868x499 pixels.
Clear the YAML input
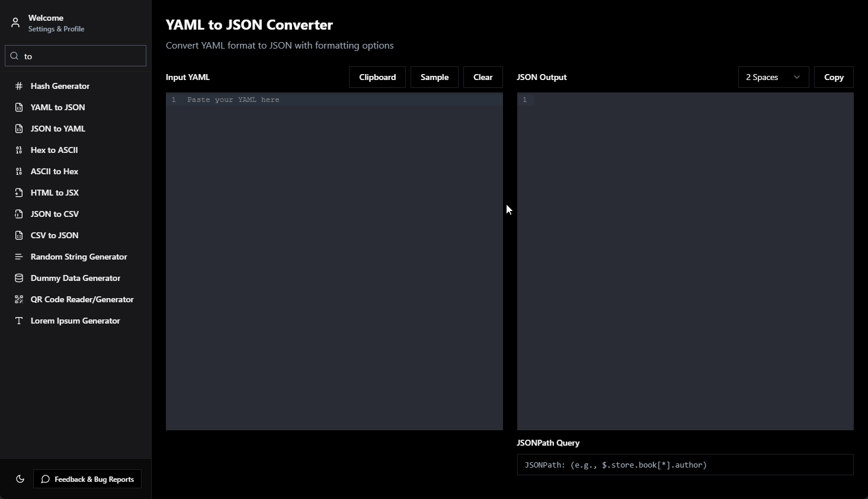(x=482, y=77)
